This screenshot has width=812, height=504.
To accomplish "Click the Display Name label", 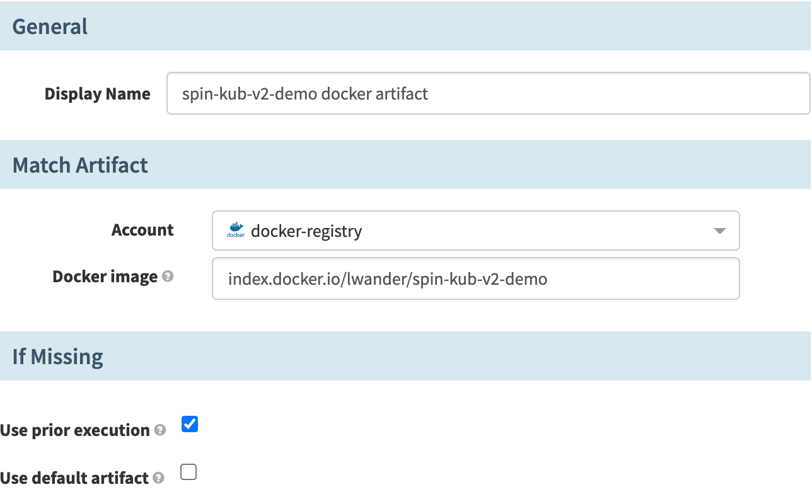I will 97,94.
